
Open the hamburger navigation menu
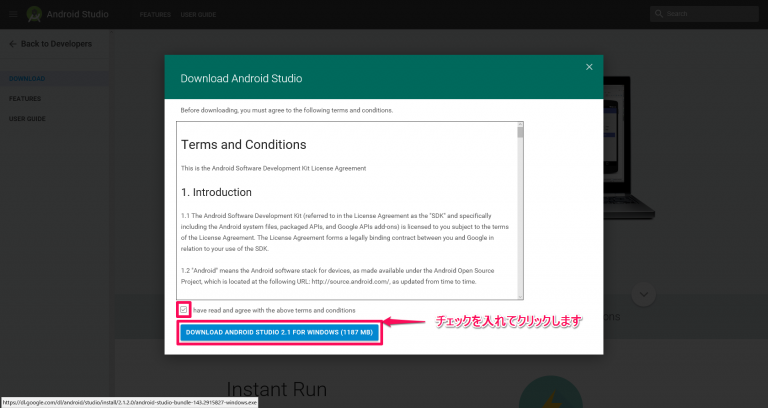pos(13,14)
